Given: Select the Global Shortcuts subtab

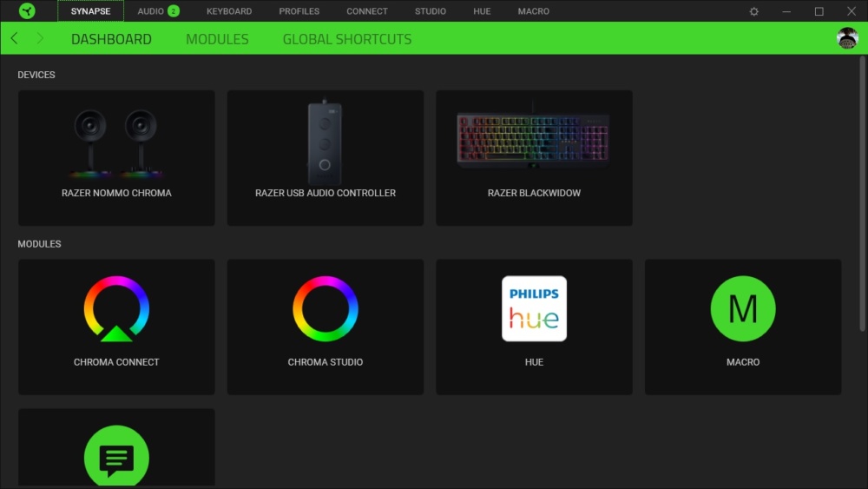Looking at the screenshot, I should 347,39.
